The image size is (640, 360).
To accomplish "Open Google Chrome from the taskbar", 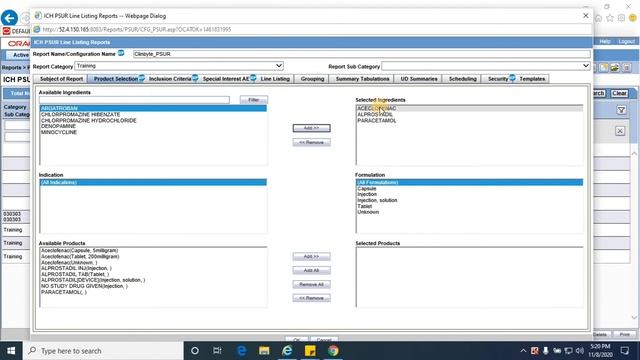I will pos(333,351).
